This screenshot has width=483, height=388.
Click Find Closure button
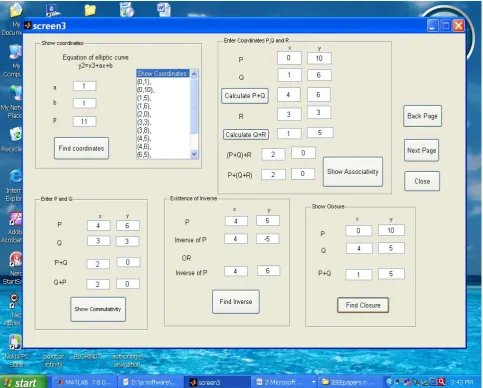(363, 305)
